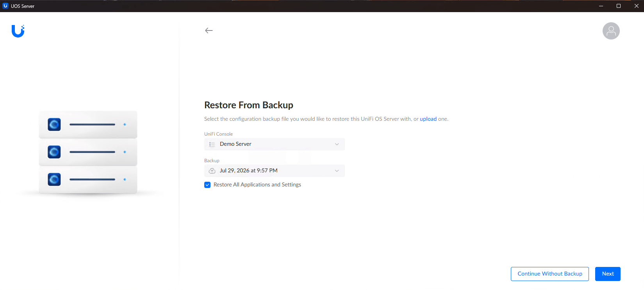The width and height of the screenshot is (644, 290).
Task: Choose Continue Without Backup
Action: [550, 274]
